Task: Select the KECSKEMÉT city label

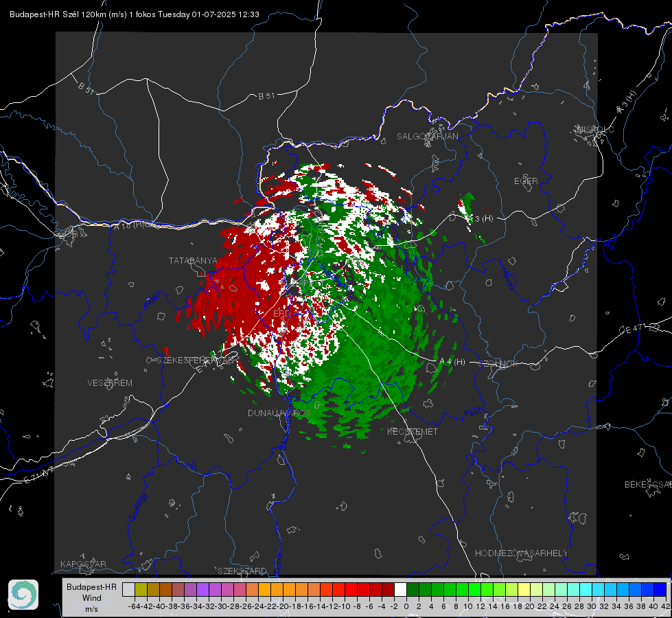Action: point(413,431)
